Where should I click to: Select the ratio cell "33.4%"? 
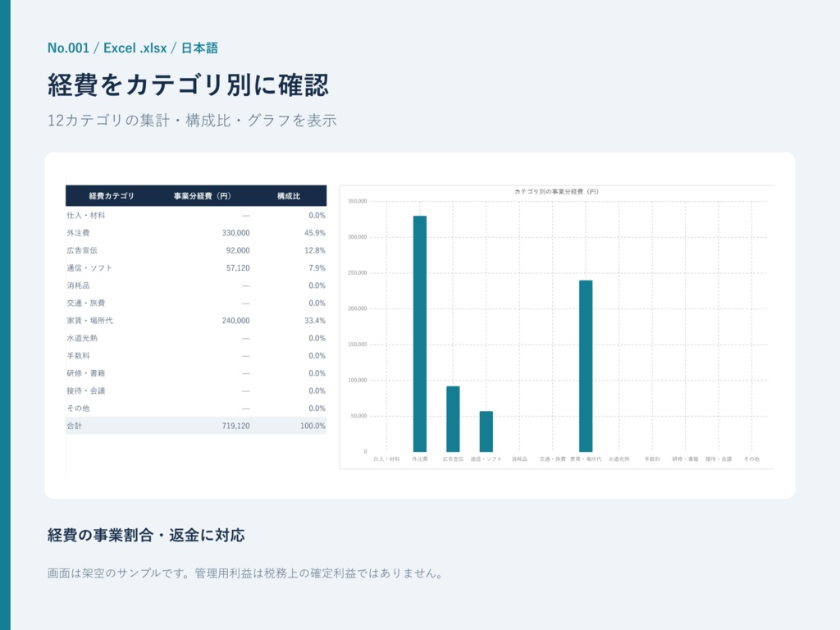pyautogui.click(x=315, y=321)
